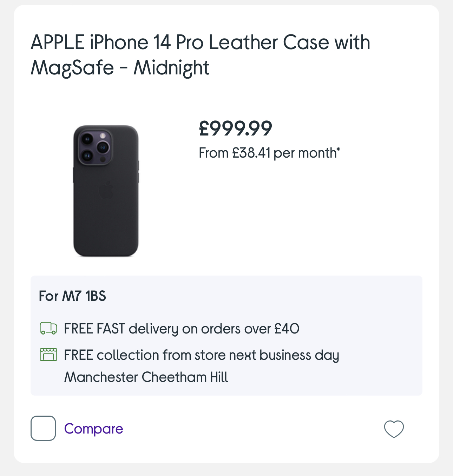Click the '£40' order threshold in delivery text
453x476 pixels.
click(x=287, y=329)
